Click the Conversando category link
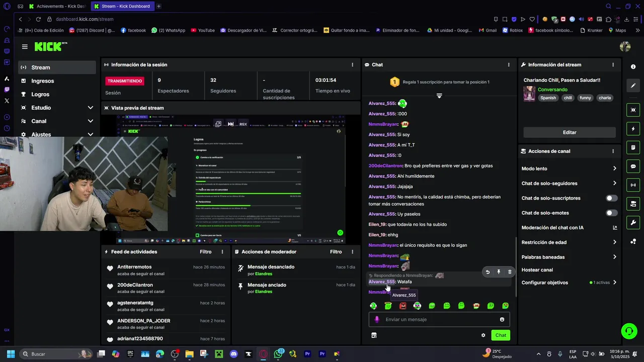 point(552,89)
